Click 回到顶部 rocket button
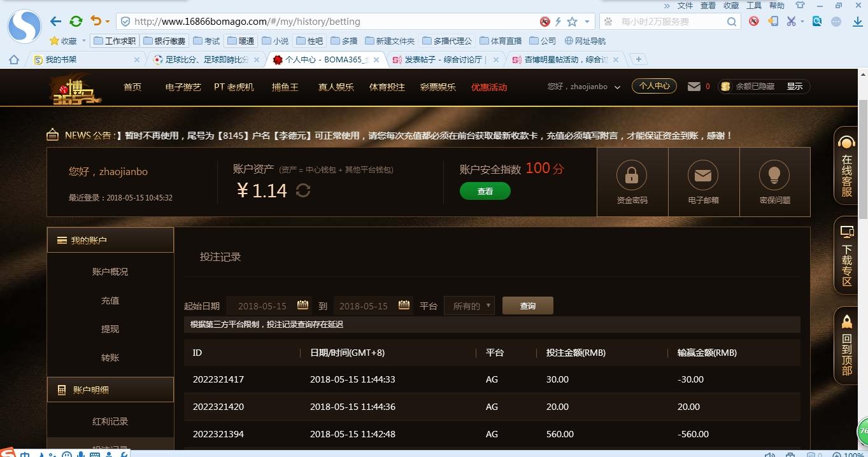 click(847, 346)
